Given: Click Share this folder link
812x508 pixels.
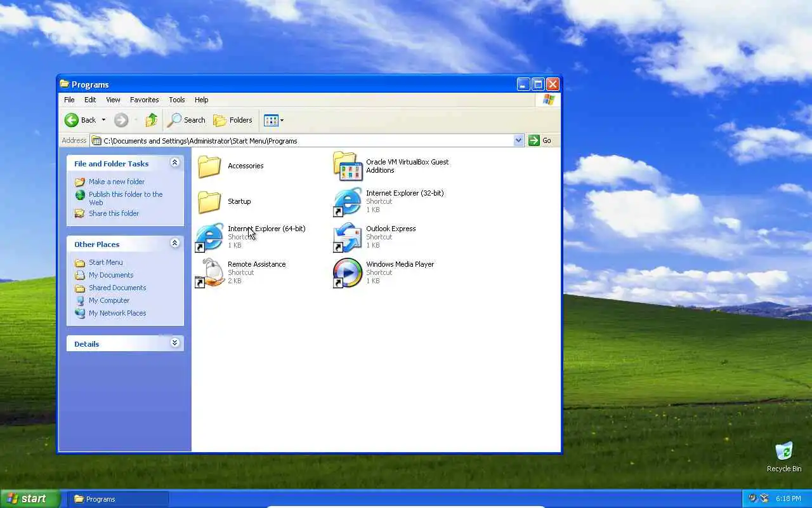Looking at the screenshot, I should pos(114,213).
